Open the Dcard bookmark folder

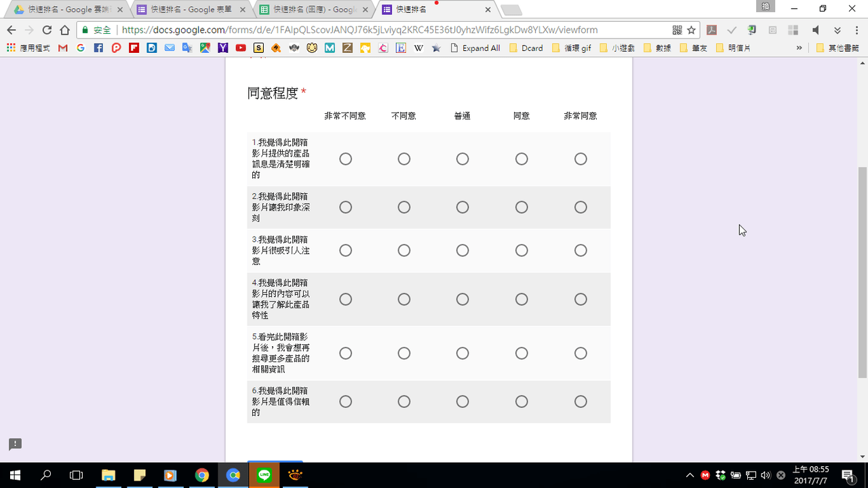[x=526, y=48]
